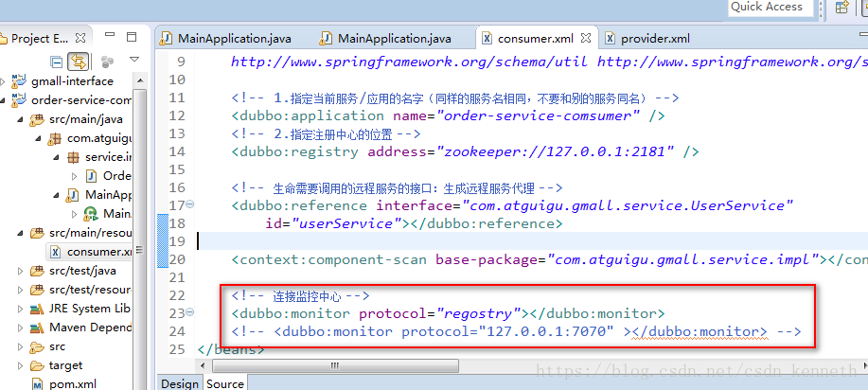Click the service.i package icon in tree
Viewport: 868px width, 390px height.
(x=73, y=157)
